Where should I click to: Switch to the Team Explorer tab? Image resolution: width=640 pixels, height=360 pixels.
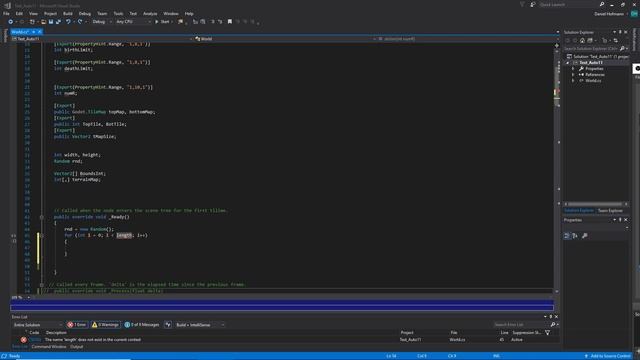pos(610,211)
